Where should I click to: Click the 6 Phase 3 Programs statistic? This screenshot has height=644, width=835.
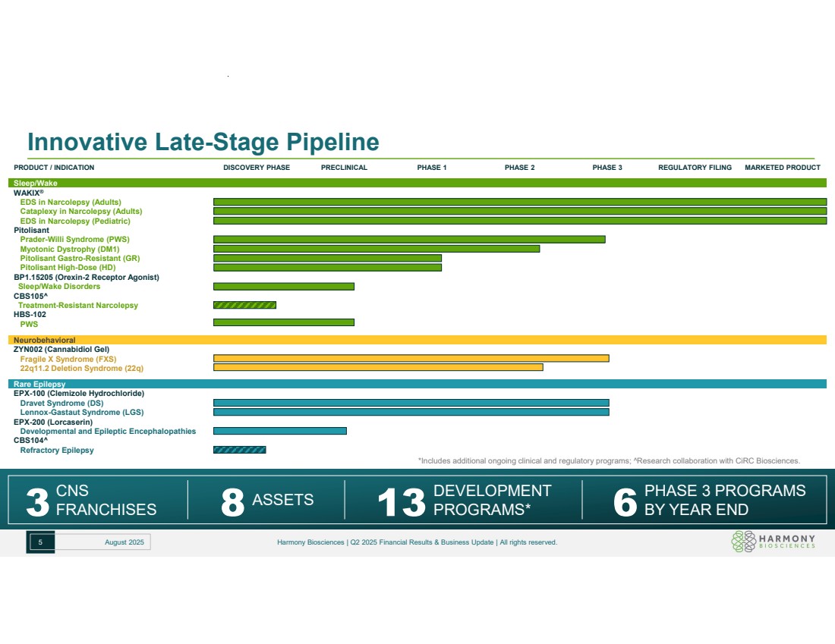pyautogui.click(x=708, y=500)
